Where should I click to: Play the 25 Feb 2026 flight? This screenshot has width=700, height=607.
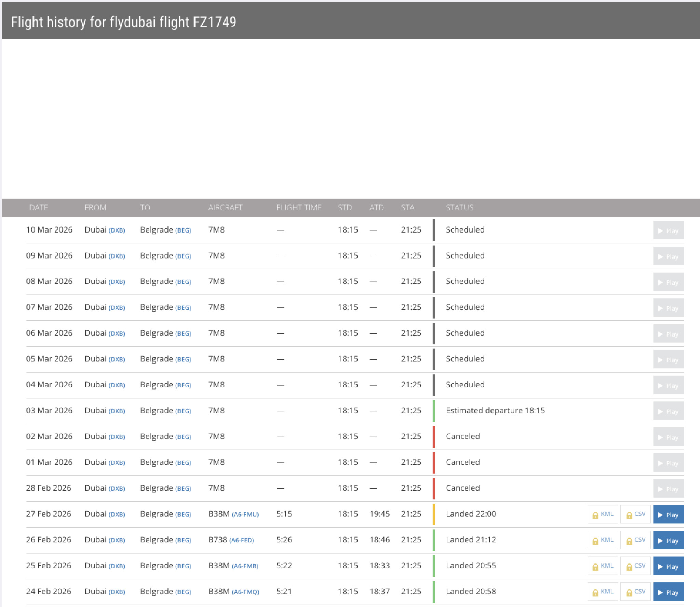(x=668, y=566)
